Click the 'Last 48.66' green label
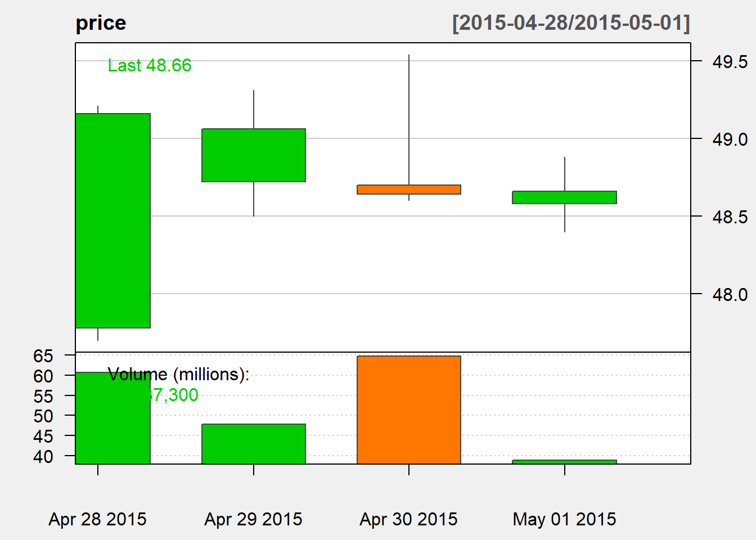The image size is (756, 540). click(x=150, y=66)
